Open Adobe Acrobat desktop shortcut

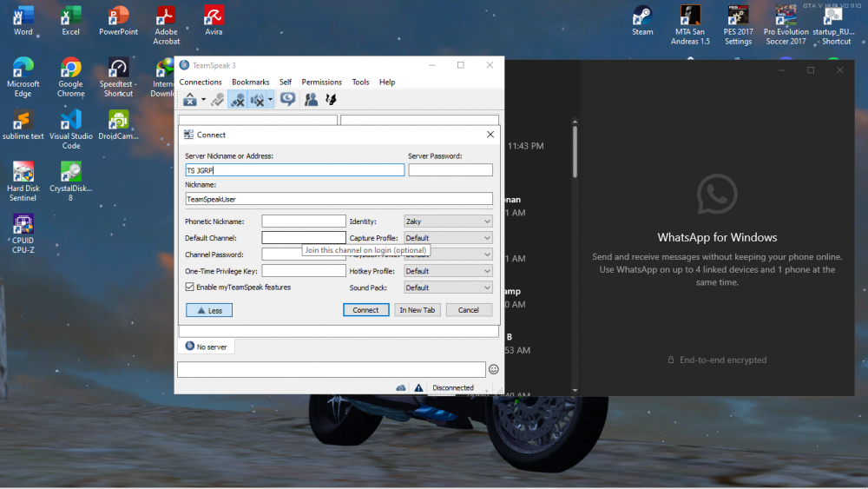[166, 25]
